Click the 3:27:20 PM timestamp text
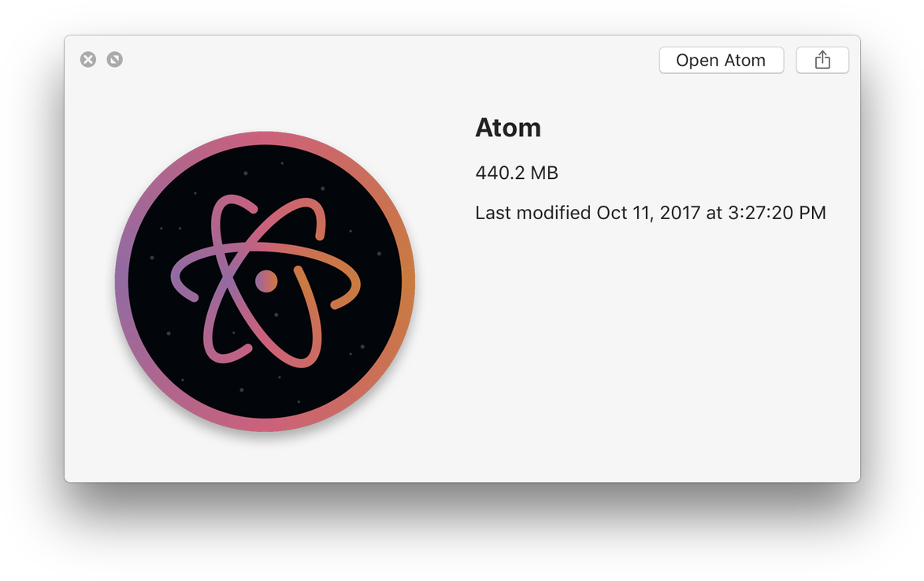This screenshot has height=581, width=924. pyautogui.click(x=777, y=213)
